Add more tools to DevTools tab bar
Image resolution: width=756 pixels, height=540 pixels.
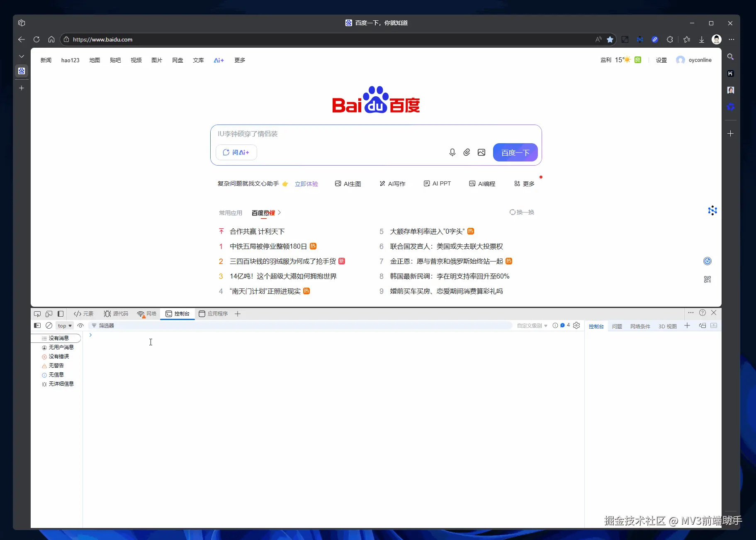(x=238, y=314)
